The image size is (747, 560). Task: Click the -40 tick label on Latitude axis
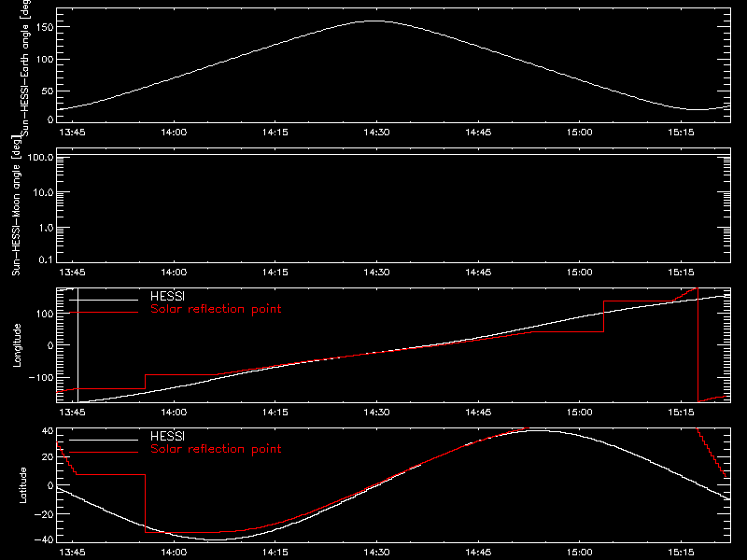click(44, 540)
